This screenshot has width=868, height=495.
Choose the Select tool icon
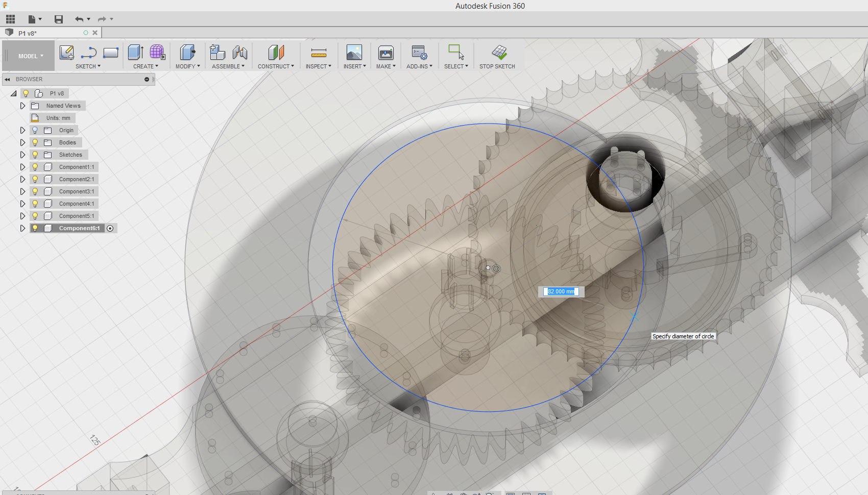click(456, 52)
